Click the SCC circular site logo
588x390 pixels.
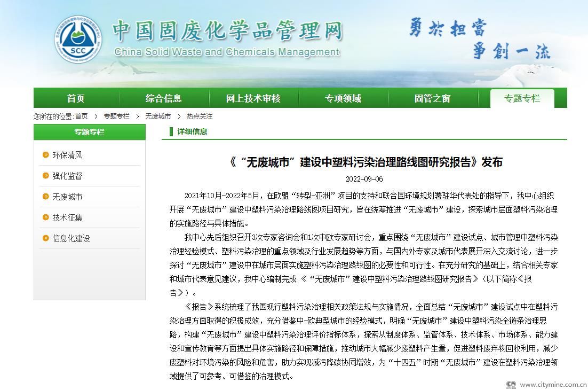[78, 40]
